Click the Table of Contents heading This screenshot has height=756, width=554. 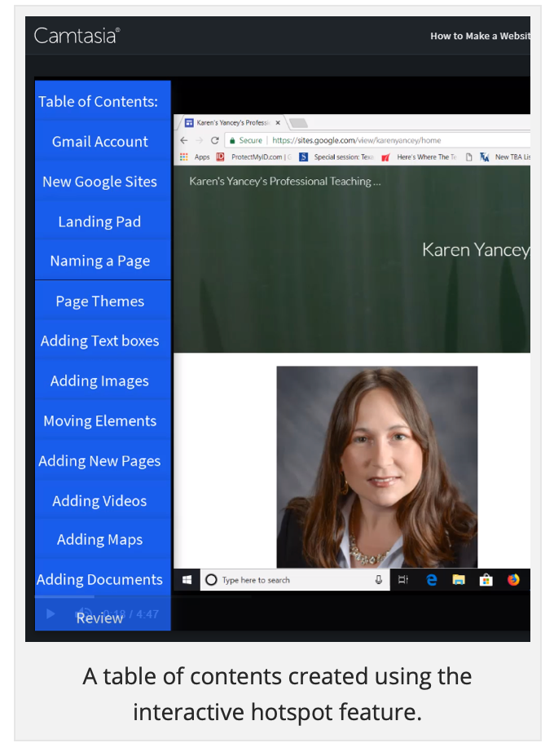click(x=99, y=102)
